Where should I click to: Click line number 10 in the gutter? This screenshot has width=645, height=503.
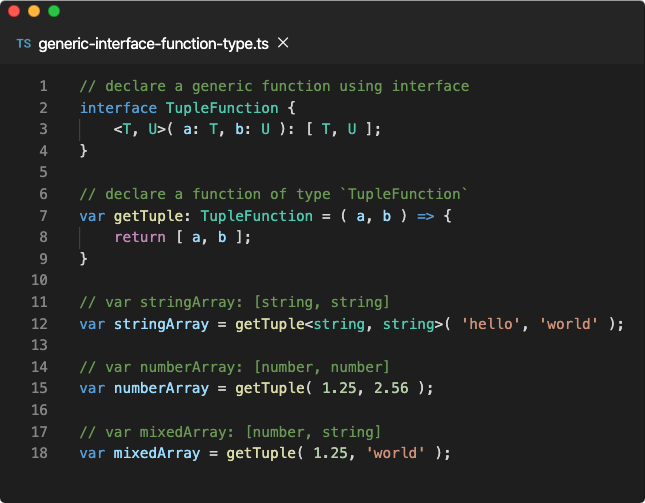tap(39, 280)
